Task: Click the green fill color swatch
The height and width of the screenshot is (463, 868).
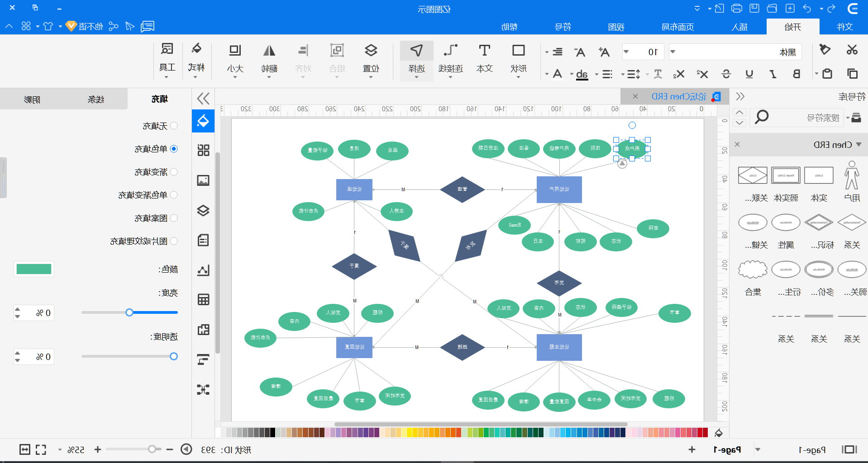Action: pos(34,269)
